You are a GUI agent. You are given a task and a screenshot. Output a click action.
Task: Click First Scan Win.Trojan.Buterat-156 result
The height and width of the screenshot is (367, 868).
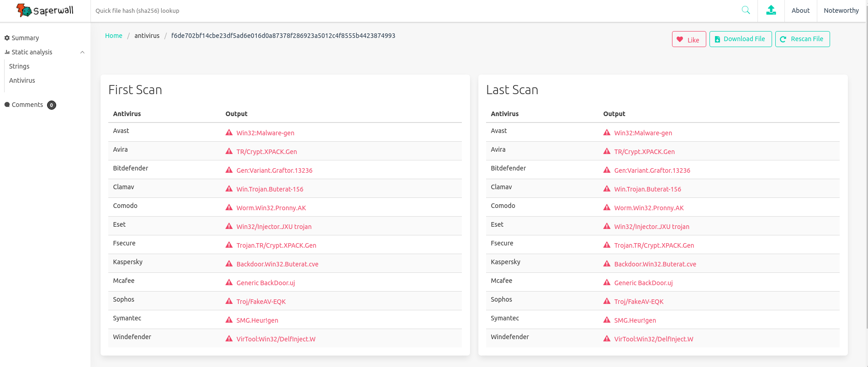[x=270, y=189]
